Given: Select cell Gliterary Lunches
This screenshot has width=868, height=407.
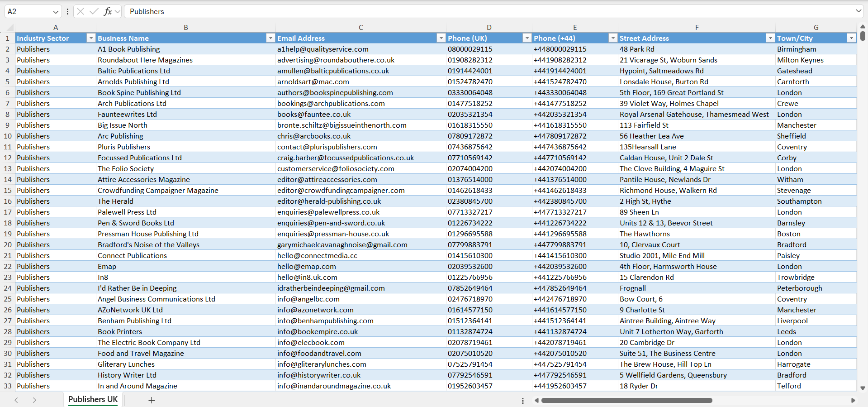Looking at the screenshot, I should point(186,364).
